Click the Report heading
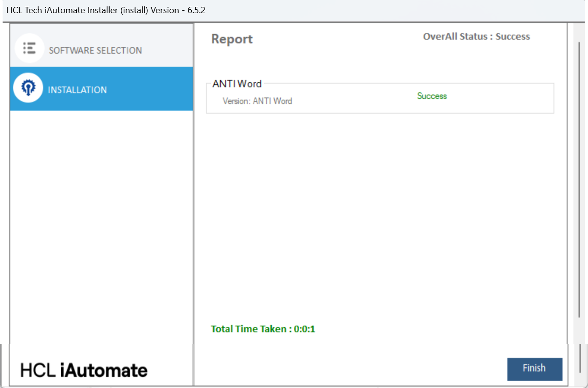The height and width of the screenshot is (388, 588). click(x=232, y=39)
